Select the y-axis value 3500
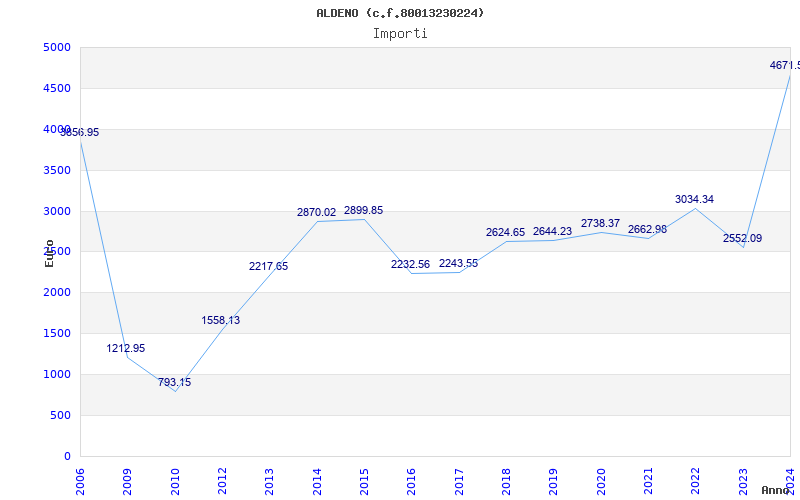800x500 pixels. pos(57,170)
